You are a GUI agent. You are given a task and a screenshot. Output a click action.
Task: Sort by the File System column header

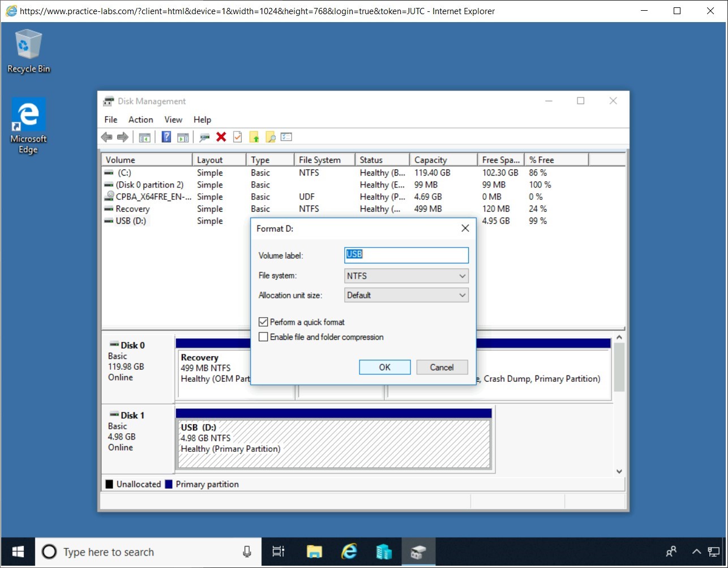(x=325, y=160)
